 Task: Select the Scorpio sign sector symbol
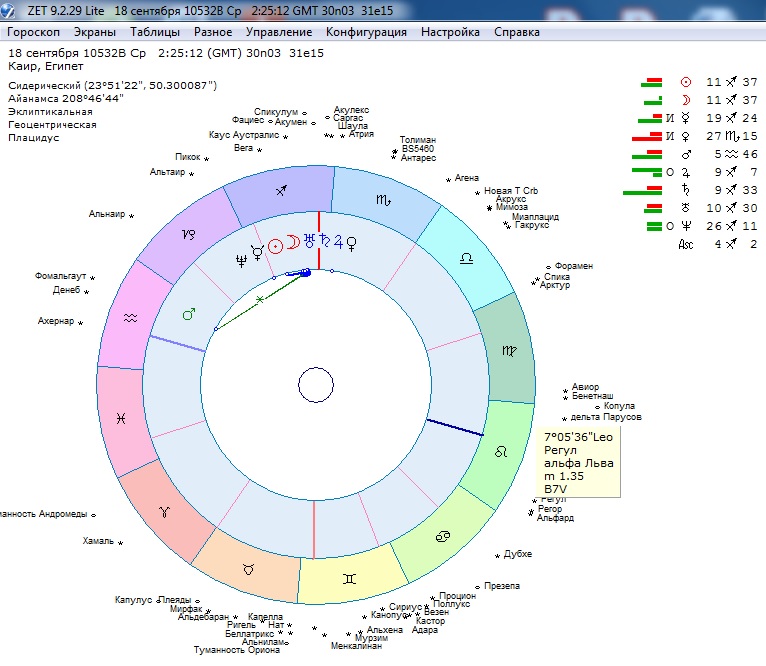coord(383,200)
